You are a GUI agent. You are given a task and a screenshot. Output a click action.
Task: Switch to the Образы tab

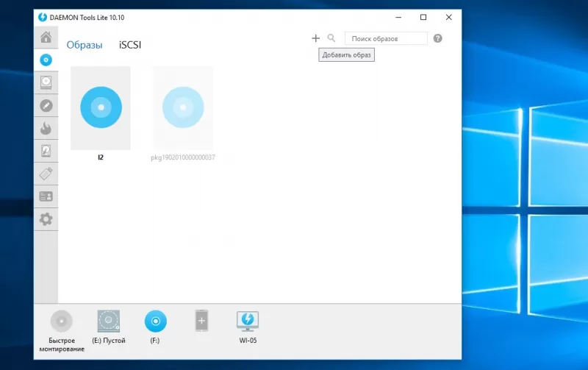click(85, 45)
